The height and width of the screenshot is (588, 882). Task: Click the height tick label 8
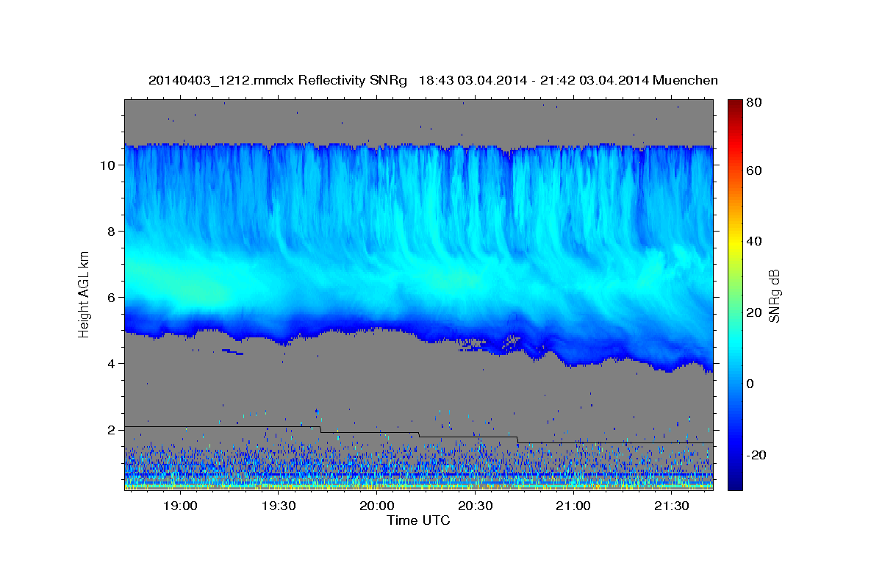pyautogui.click(x=111, y=232)
